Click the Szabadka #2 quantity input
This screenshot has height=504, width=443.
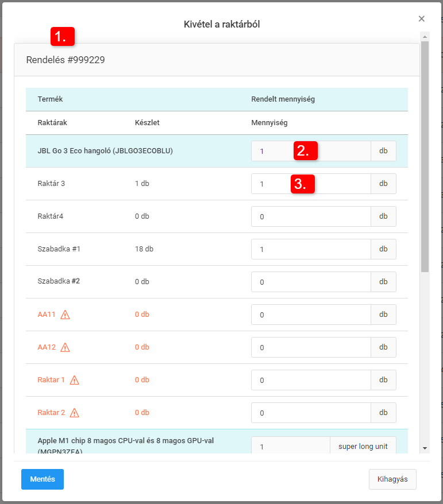point(310,282)
